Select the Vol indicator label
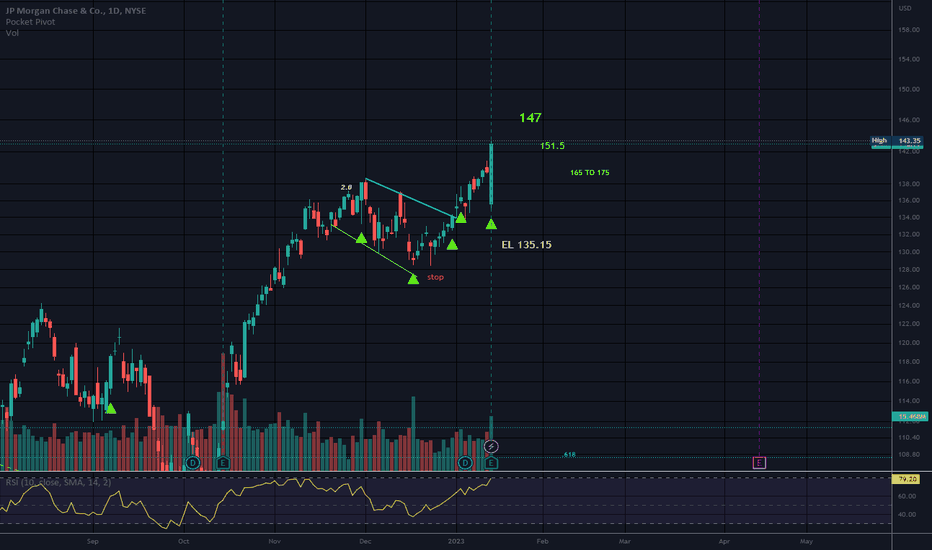932x550 pixels. pyautogui.click(x=12, y=33)
